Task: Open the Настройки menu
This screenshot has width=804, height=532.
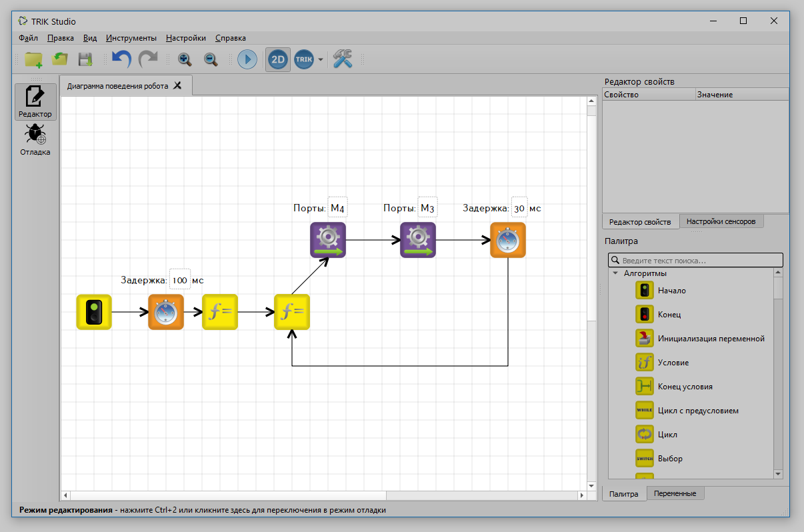Action: click(186, 38)
